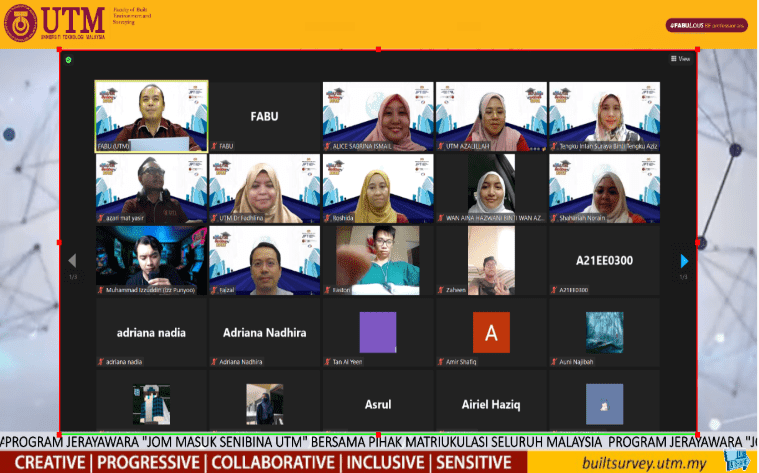The image size is (759, 473).
Task: Click the UTM circular crest logo
Action: 20,23
